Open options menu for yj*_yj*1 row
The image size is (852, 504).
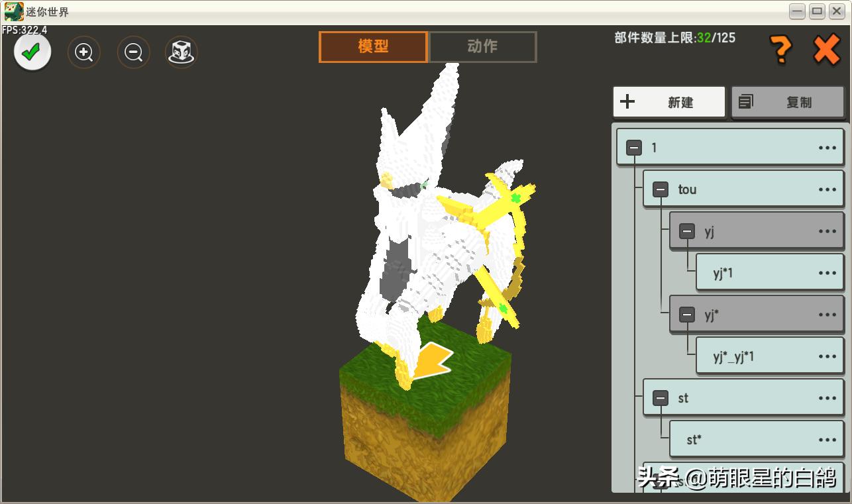pos(827,356)
